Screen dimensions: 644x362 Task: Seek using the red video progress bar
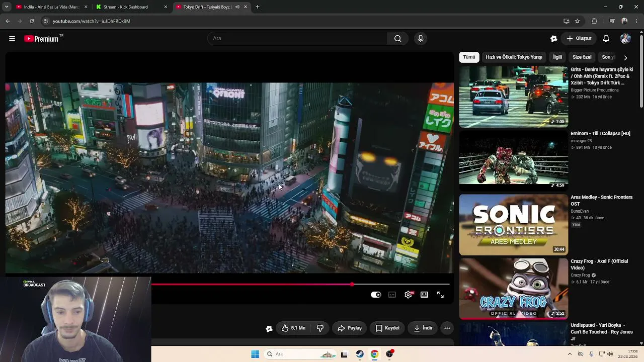(252, 285)
